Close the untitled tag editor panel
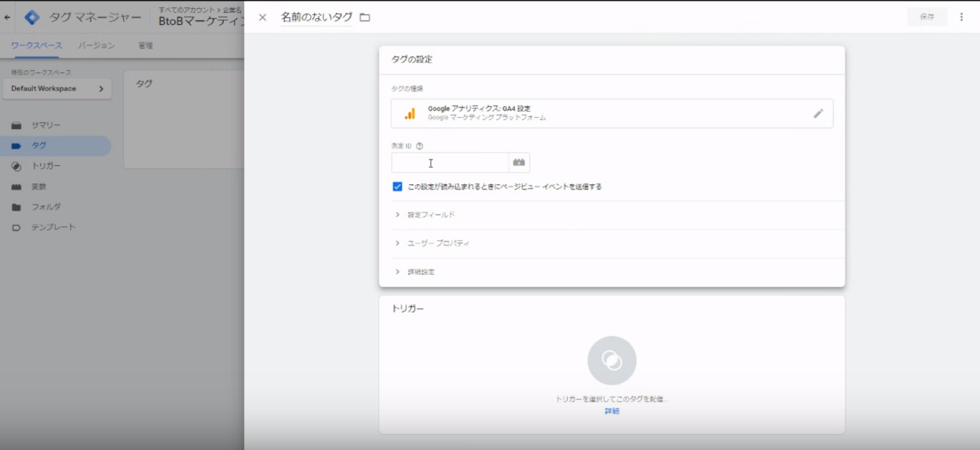The width and height of the screenshot is (980, 450). point(263,17)
